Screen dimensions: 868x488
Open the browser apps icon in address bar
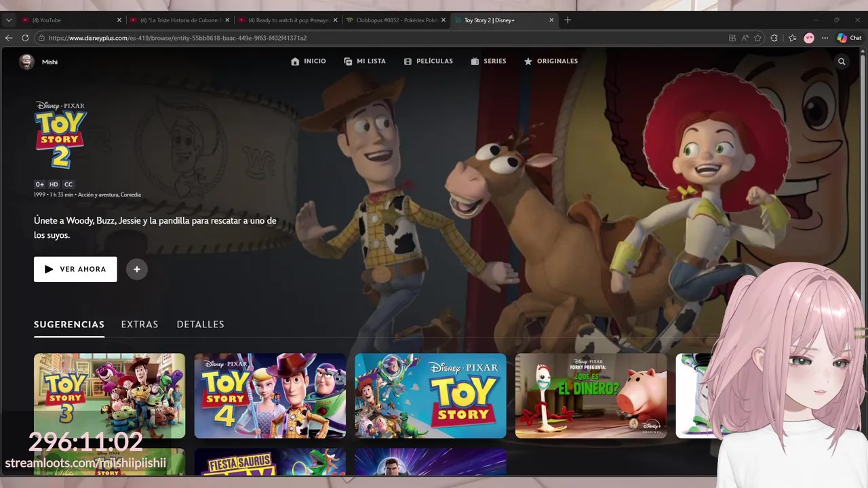(732, 38)
